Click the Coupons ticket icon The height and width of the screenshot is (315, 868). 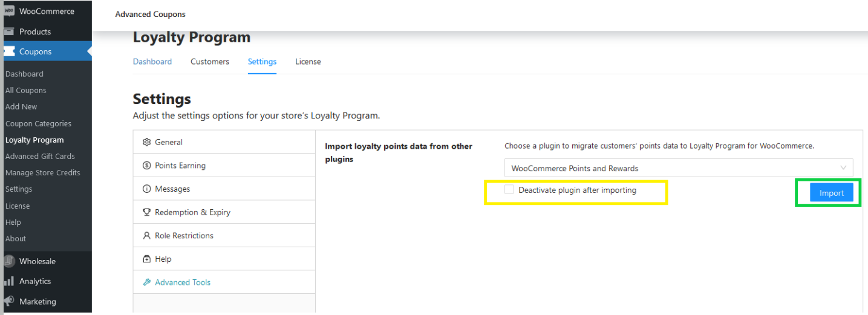[9, 51]
